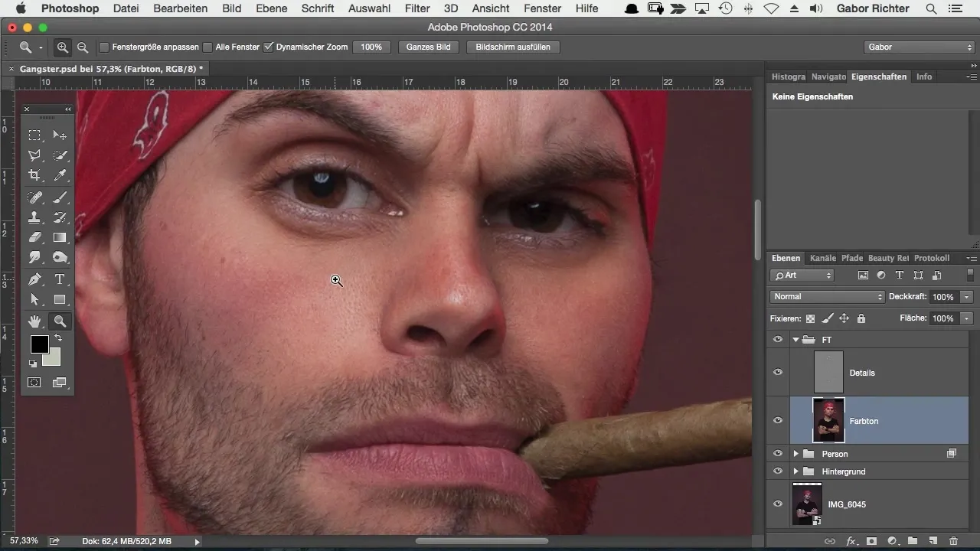Lock transparent pixels
This screenshot has height=551, width=980.
(810, 318)
